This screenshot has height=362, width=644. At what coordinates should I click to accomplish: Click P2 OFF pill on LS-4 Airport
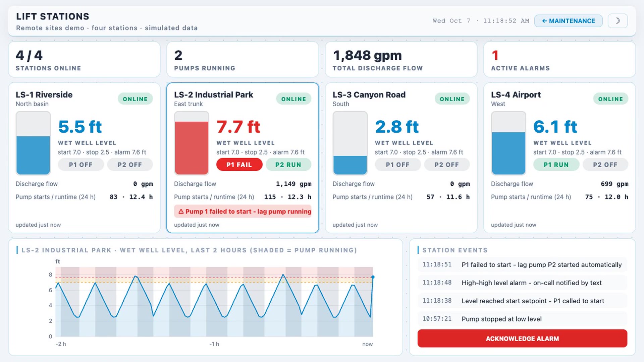pyautogui.click(x=605, y=165)
